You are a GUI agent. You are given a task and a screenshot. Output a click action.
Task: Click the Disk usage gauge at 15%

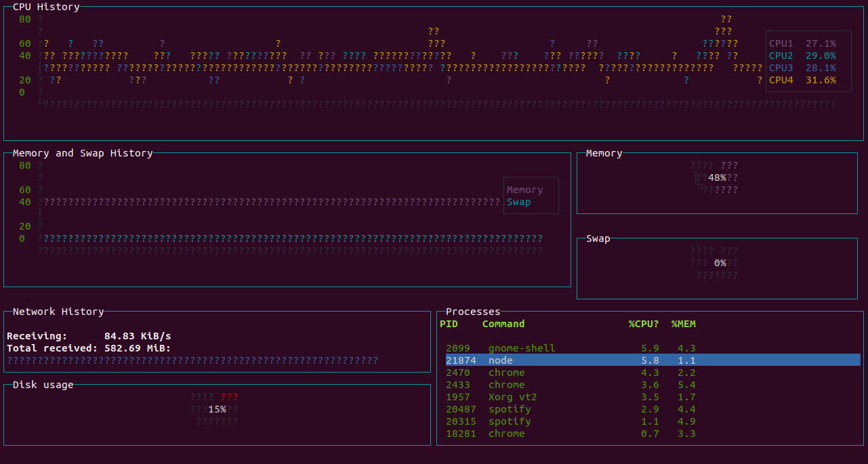[217, 409]
